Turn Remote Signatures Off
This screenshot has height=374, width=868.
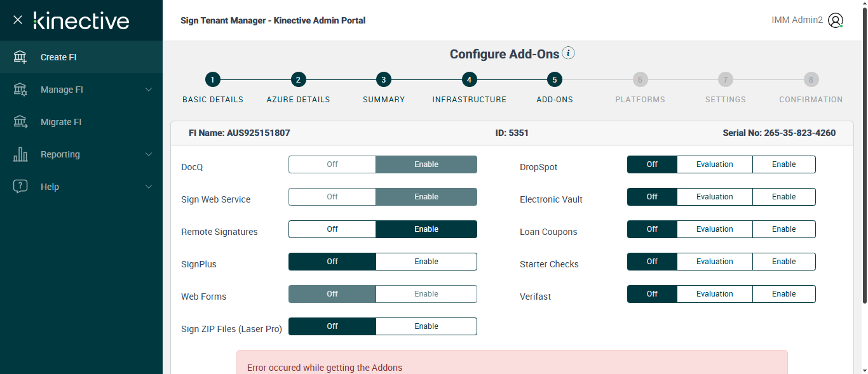coord(332,229)
